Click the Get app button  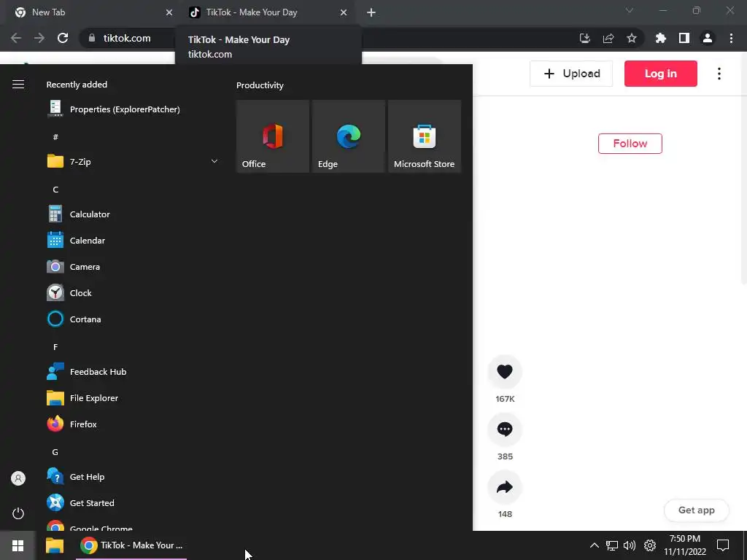696,510
